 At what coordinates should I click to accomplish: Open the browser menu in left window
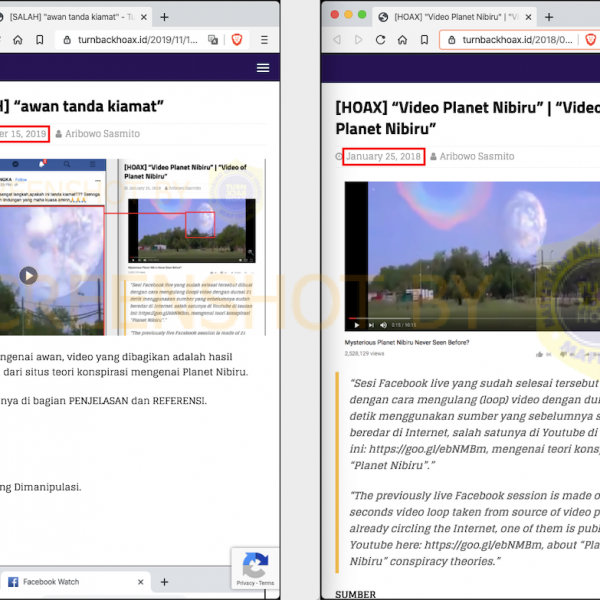(264, 40)
